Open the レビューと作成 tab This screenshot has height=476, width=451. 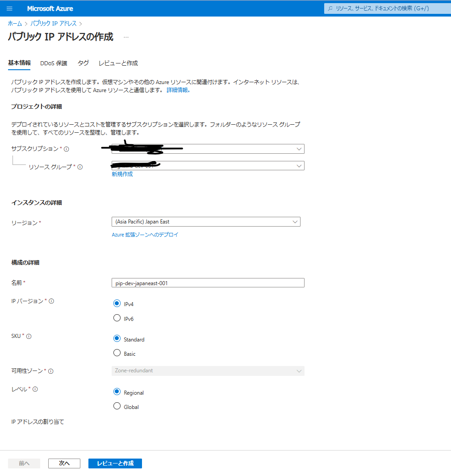click(x=118, y=63)
